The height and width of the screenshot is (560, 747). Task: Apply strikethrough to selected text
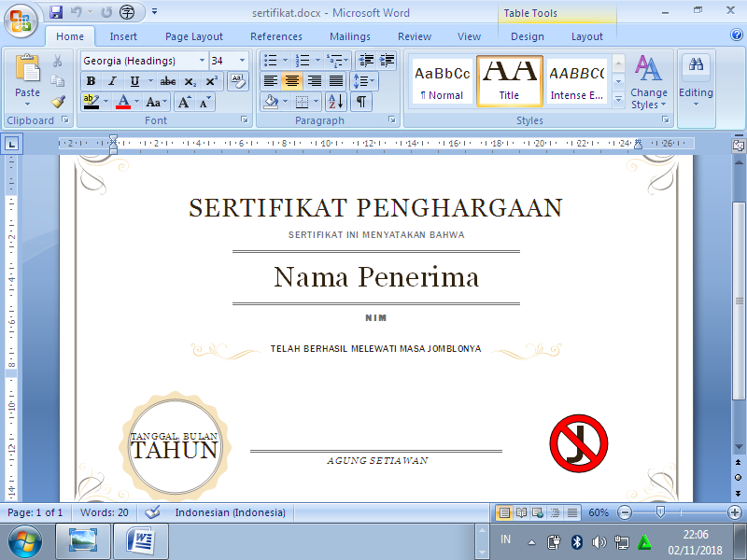coord(169,81)
